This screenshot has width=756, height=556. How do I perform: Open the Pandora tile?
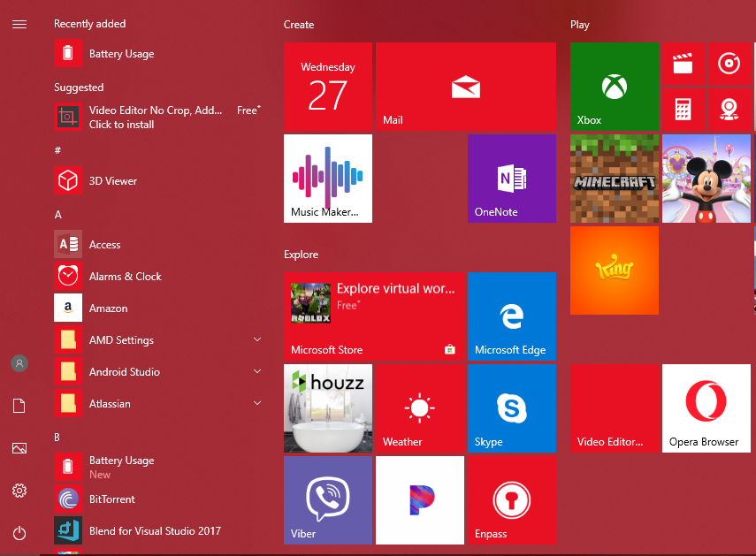(x=420, y=500)
